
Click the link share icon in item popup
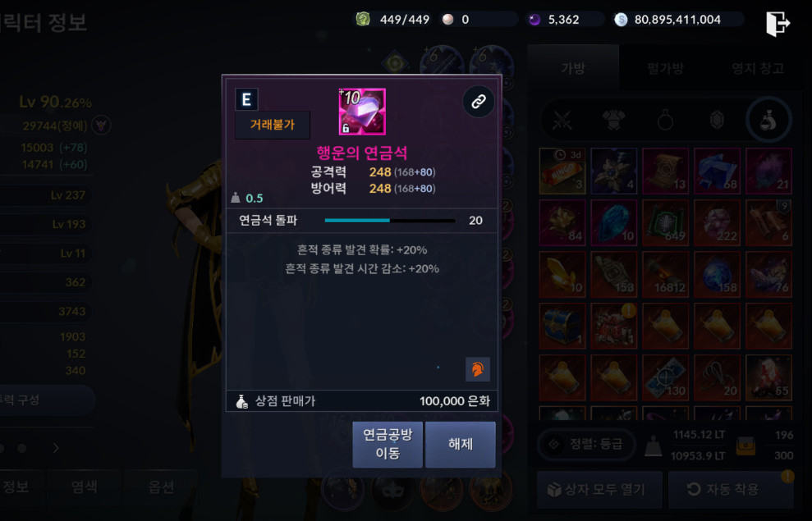click(478, 102)
